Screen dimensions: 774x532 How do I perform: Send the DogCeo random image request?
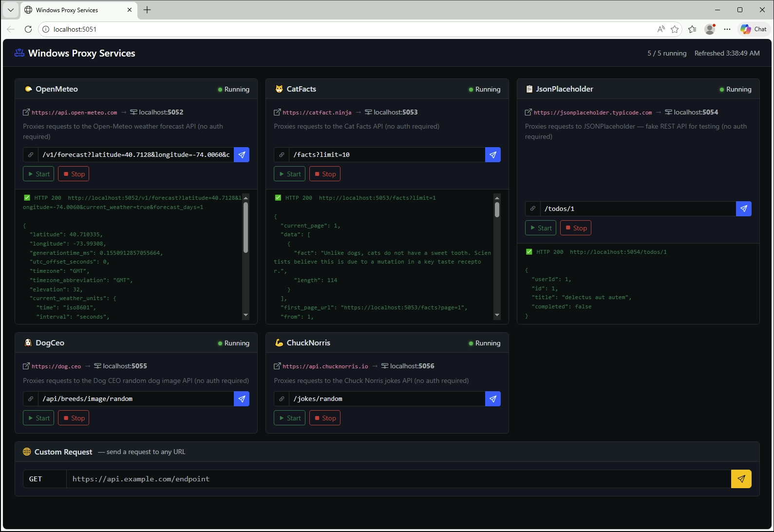tap(242, 399)
